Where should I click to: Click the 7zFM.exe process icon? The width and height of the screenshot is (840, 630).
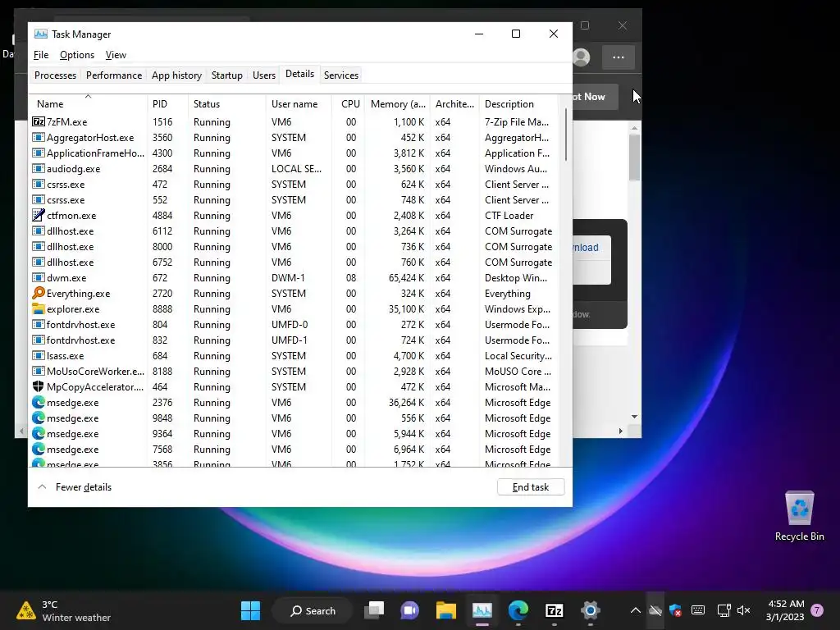tap(38, 121)
